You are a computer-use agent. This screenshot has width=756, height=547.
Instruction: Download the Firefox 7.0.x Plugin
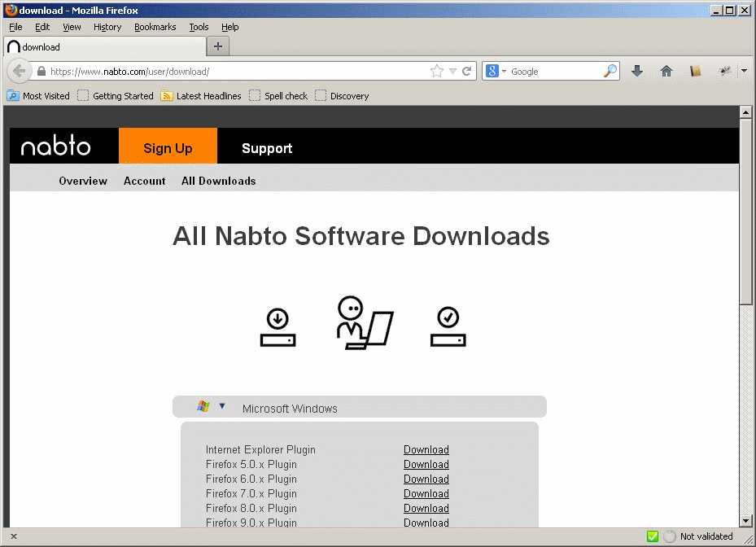(426, 493)
